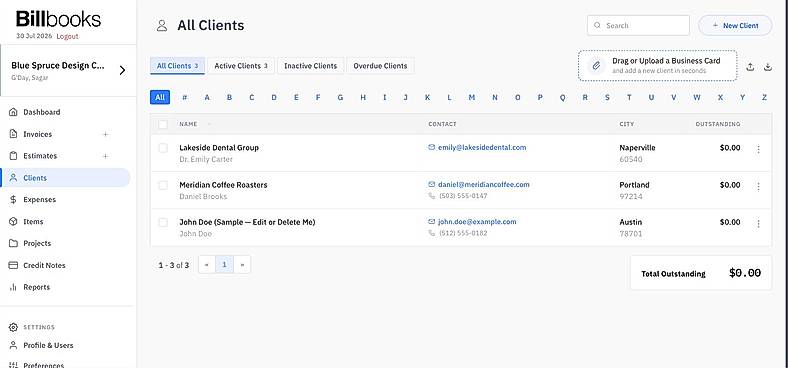Click the New Client button
788x368 pixels.
coord(735,25)
